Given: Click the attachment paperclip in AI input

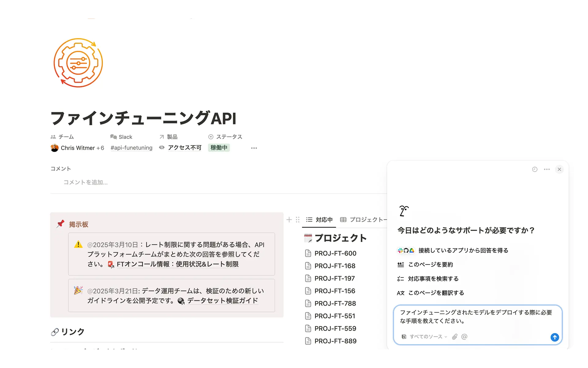Looking at the screenshot, I should point(454,336).
